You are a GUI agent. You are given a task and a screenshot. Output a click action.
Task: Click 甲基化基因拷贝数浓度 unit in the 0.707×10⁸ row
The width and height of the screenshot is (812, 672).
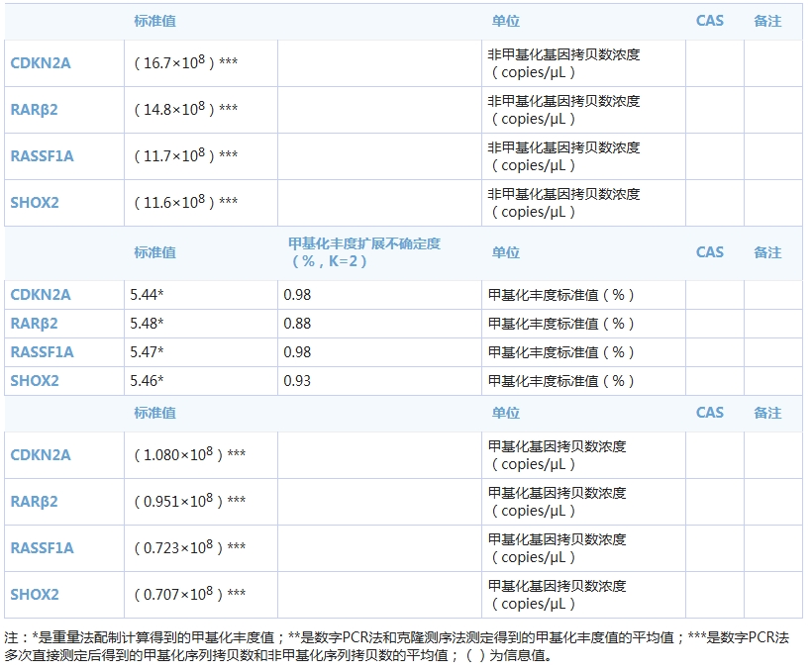click(x=557, y=595)
